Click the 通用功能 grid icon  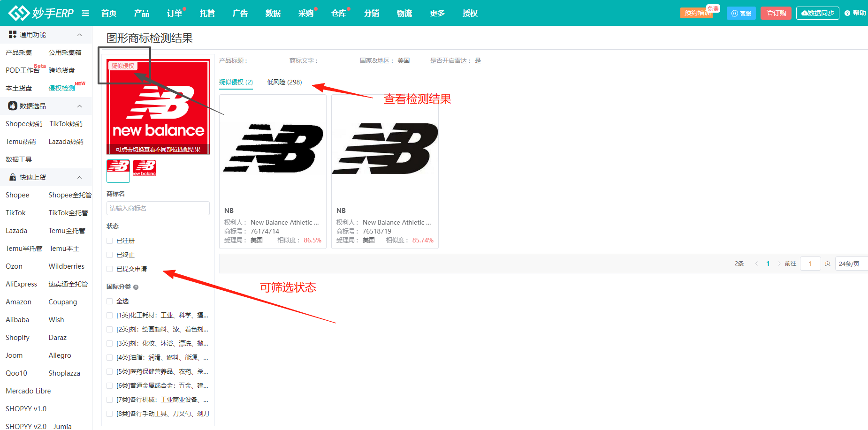(x=13, y=34)
